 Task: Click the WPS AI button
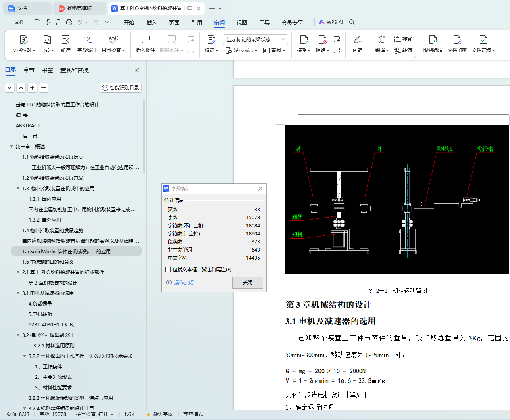331,22
